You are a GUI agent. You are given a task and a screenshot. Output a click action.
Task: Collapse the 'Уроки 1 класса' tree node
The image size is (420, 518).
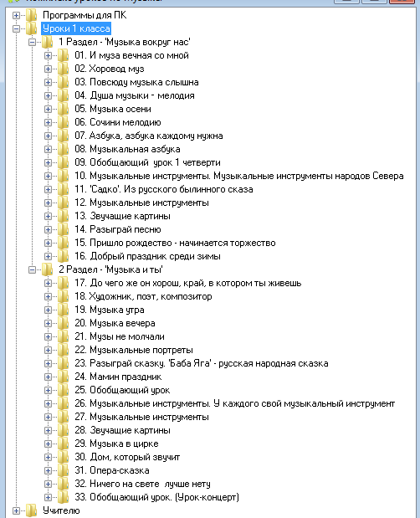(x=16, y=28)
